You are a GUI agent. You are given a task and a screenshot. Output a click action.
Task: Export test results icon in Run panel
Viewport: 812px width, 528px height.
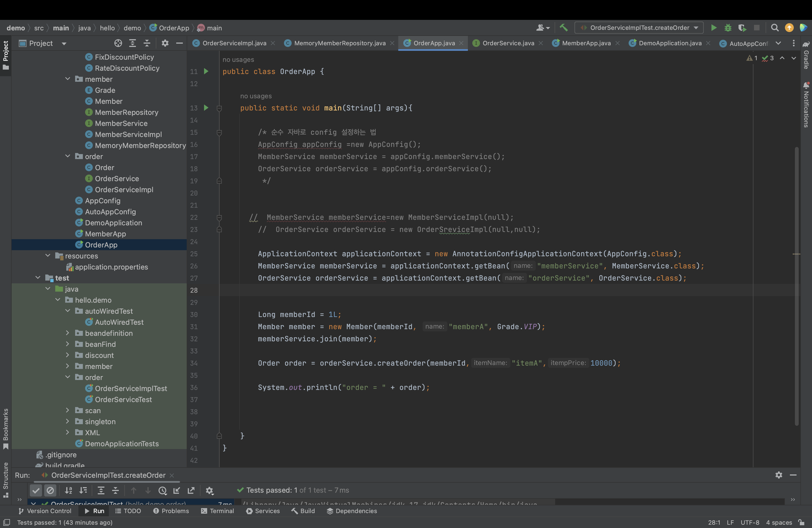191,490
